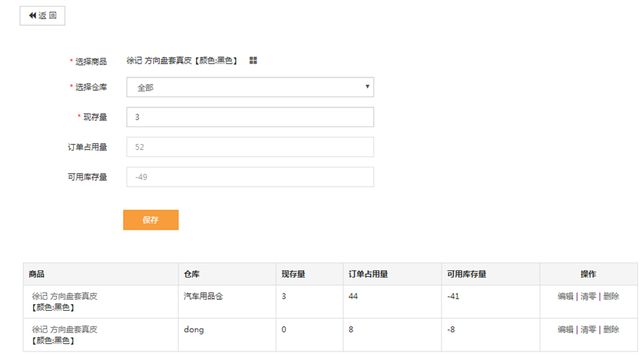This screenshot has width=640, height=361.
Task: Click 删除 in the 汽车用品仓 row
Action: coord(611,296)
